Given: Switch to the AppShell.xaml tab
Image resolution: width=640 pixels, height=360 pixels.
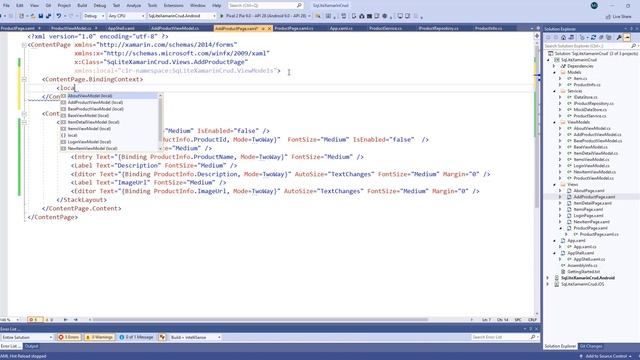Looking at the screenshot, I should [x=121, y=28].
